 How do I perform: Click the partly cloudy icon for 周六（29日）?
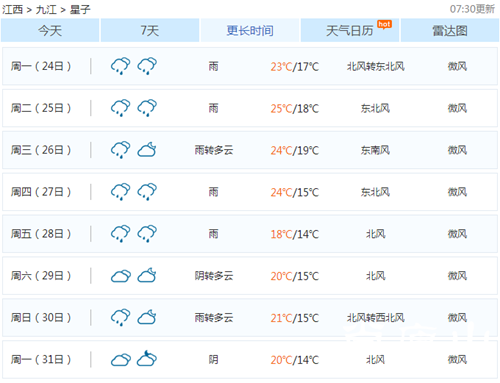[x=147, y=275]
